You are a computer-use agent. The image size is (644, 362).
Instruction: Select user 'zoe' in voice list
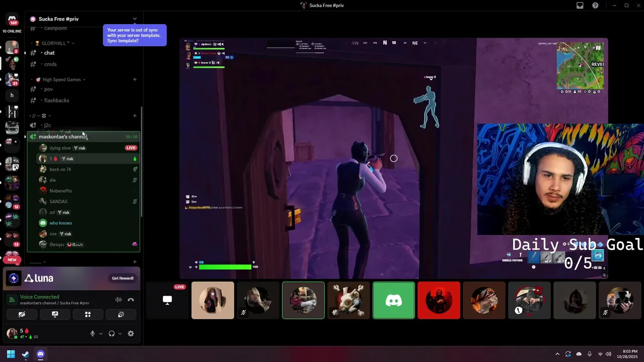[x=88, y=234]
